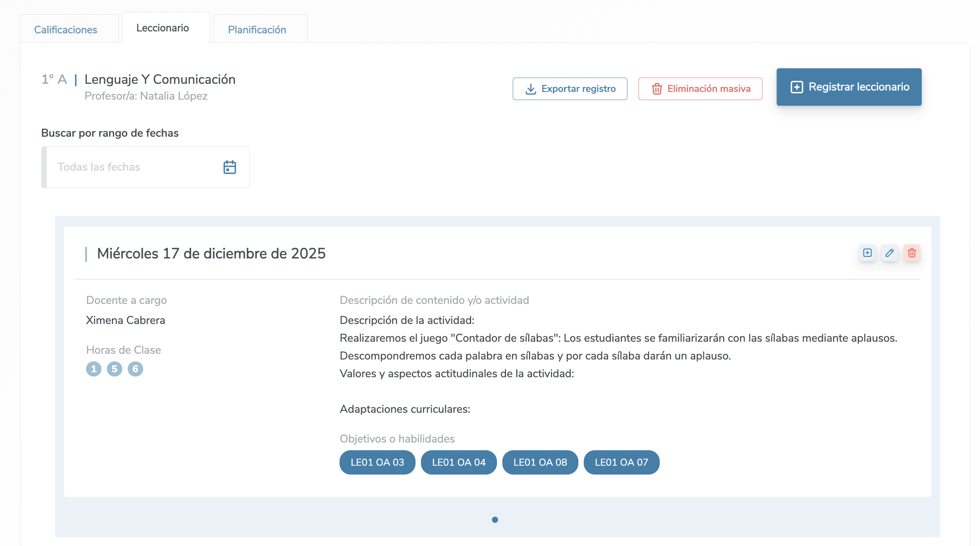Switch to the Planificación tab
The height and width of the screenshot is (546, 980).
pyautogui.click(x=257, y=30)
